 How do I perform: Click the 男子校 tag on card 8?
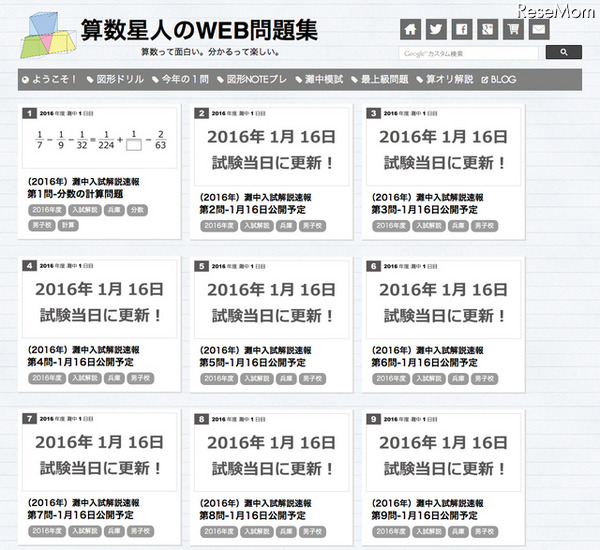pos(312,532)
